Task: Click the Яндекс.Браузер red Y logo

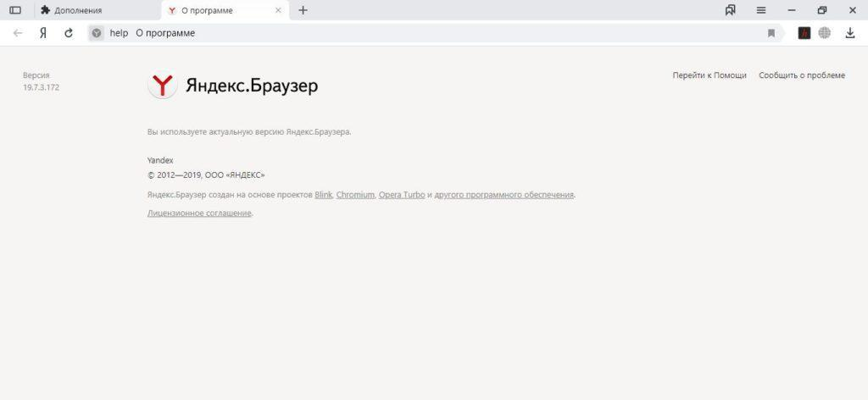Action: point(162,86)
